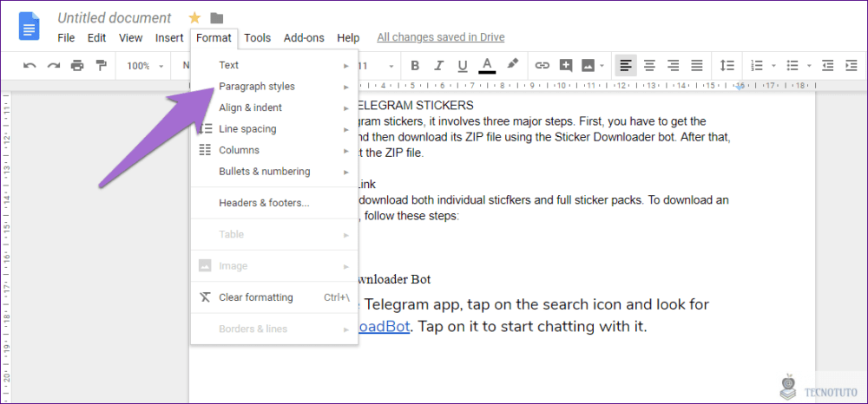Rename the Untitled document title
The image size is (868, 404).
pyautogui.click(x=115, y=17)
